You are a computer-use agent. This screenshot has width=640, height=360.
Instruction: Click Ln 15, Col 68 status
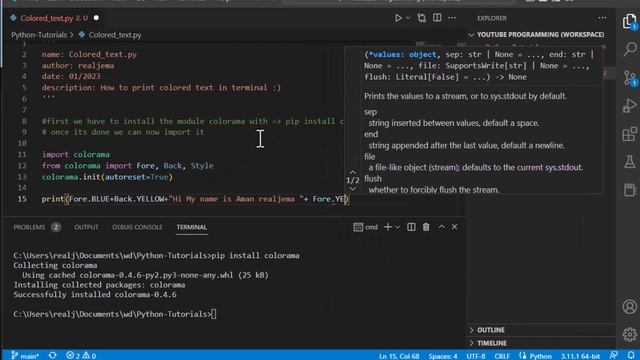pyautogui.click(x=399, y=356)
